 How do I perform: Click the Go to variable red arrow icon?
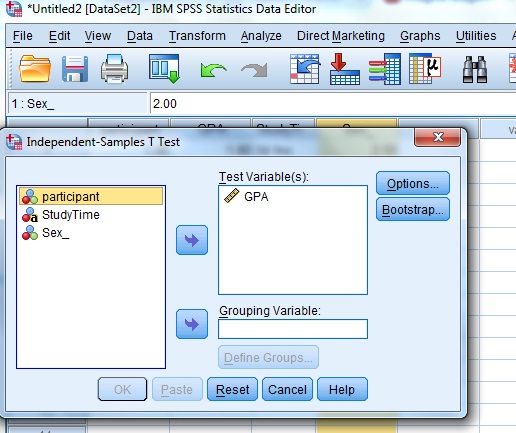(344, 69)
